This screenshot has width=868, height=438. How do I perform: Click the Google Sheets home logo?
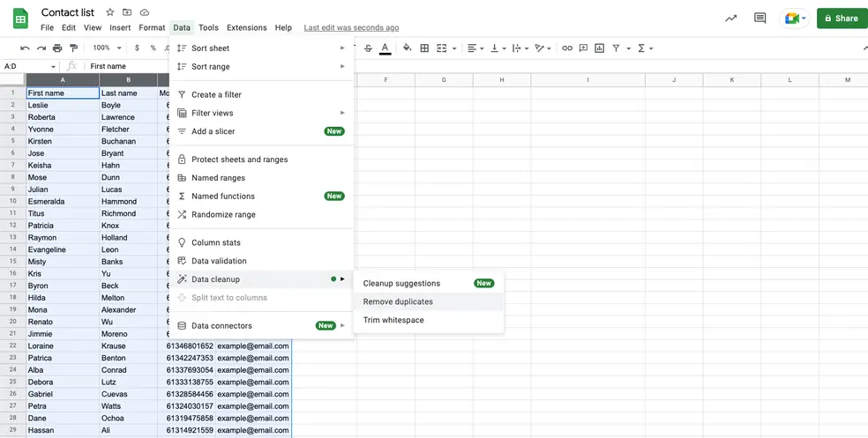coord(20,19)
